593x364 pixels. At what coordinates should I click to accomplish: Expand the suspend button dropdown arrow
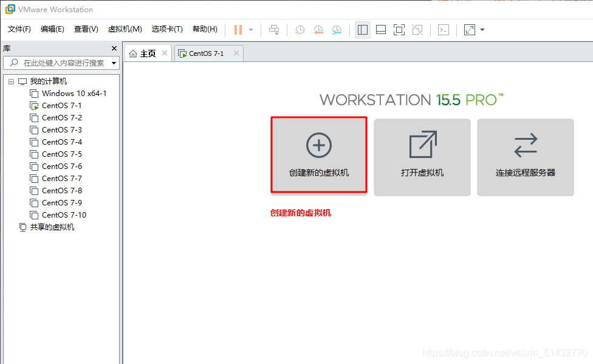click(x=250, y=29)
